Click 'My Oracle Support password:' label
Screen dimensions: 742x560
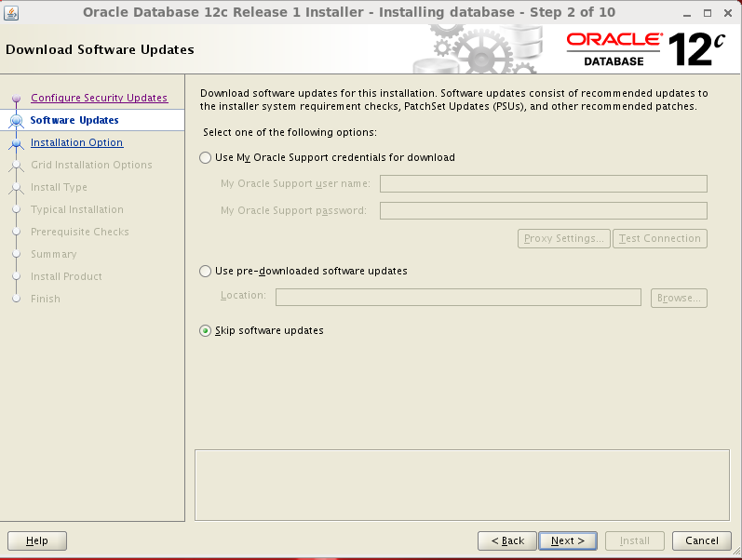tap(293, 210)
